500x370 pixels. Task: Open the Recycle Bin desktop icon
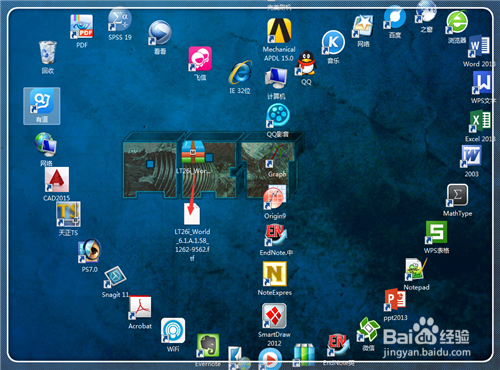[48, 53]
